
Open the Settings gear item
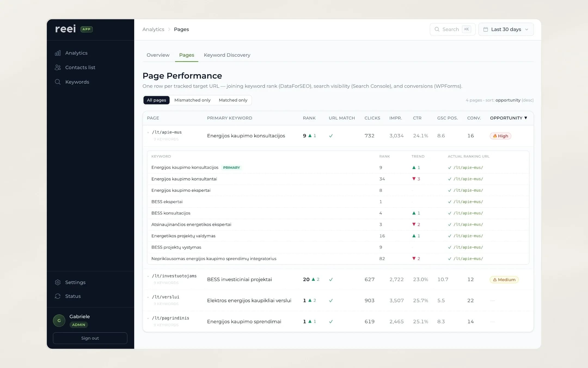[70, 282]
